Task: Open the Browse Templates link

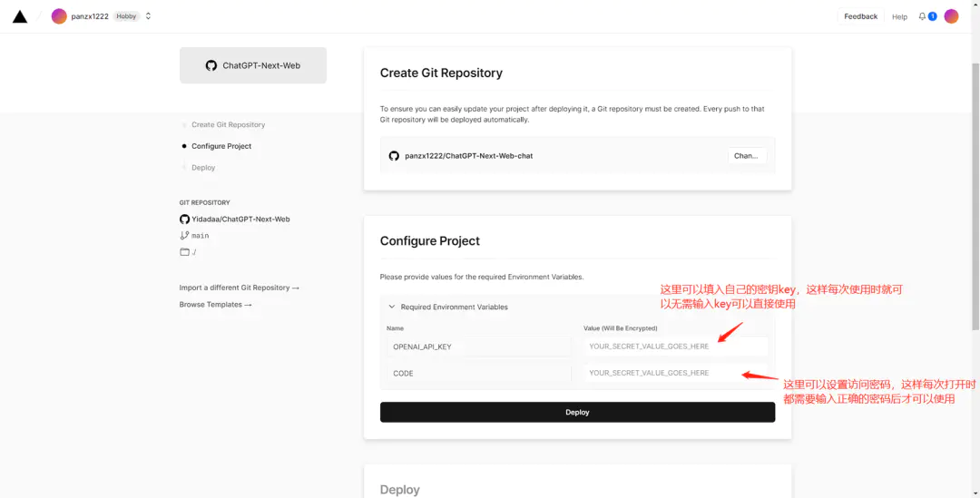Action: 215,305
